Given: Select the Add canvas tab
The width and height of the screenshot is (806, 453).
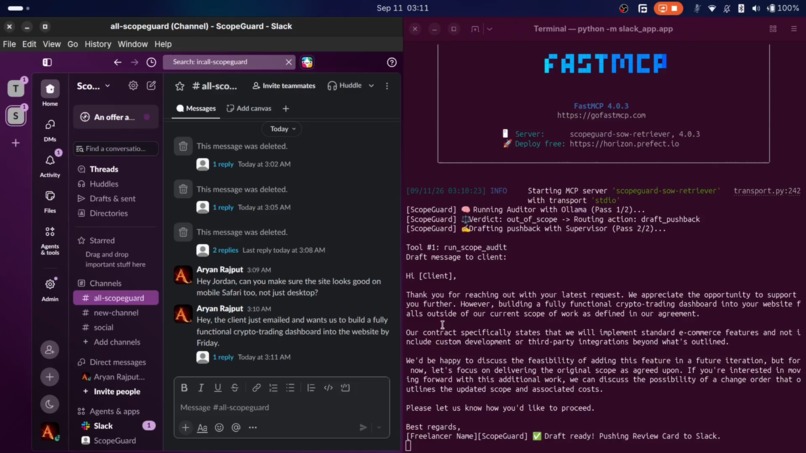Looking at the screenshot, I should click(249, 108).
